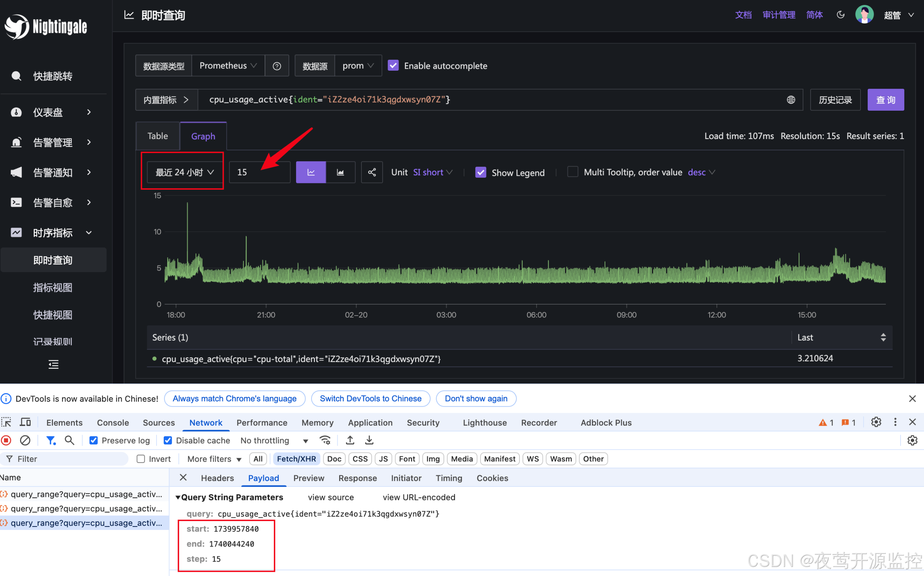Screen dimensions: 924x576
Task: Open the 最近 24 小时 time range dropdown
Action: click(x=184, y=172)
